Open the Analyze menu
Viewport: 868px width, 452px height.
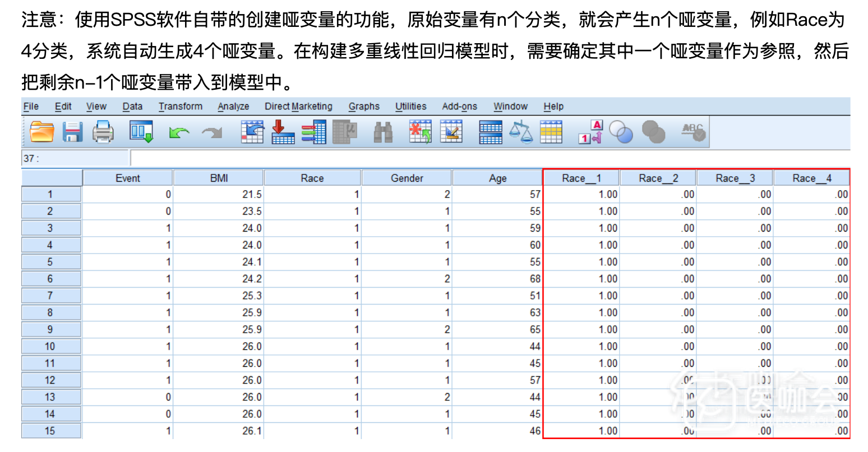point(233,107)
